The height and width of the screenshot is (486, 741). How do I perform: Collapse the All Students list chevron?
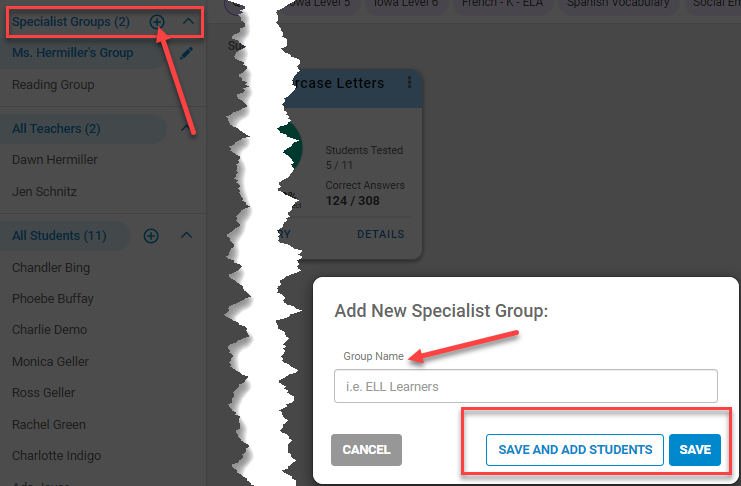pyautogui.click(x=187, y=235)
